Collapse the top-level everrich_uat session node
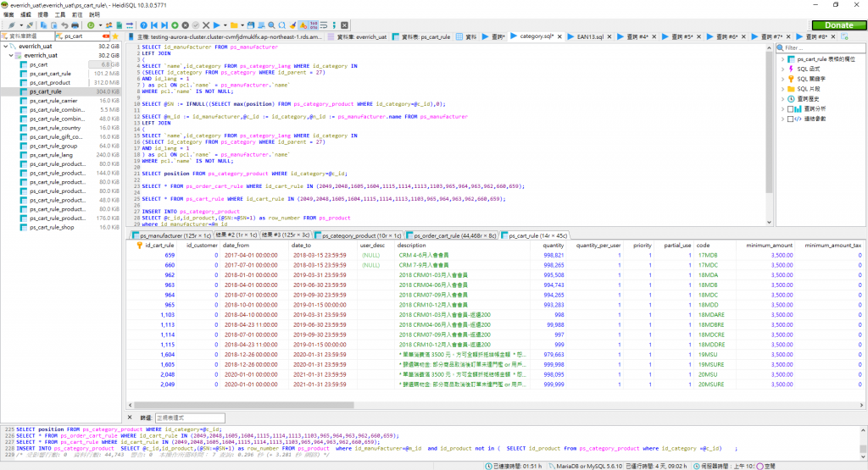 6,47
